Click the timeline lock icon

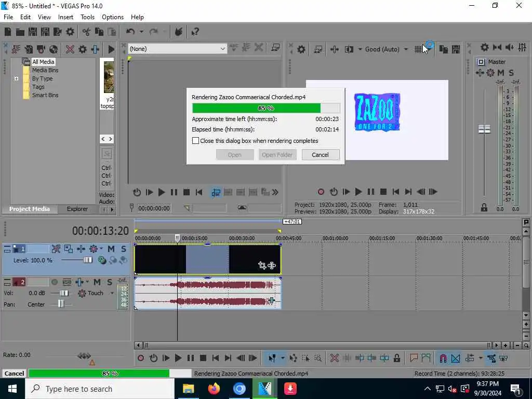click(396, 358)
